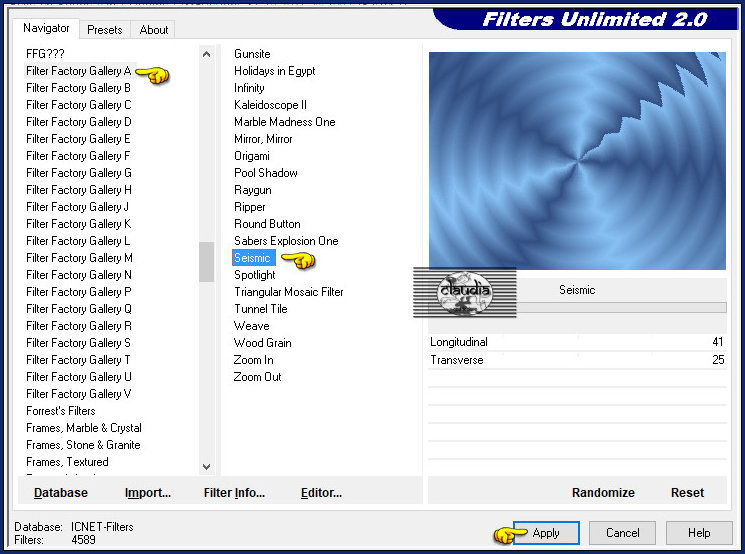The image size is (745, 554).
Task: Choose the Round Button filter
Action: (267, 224)
